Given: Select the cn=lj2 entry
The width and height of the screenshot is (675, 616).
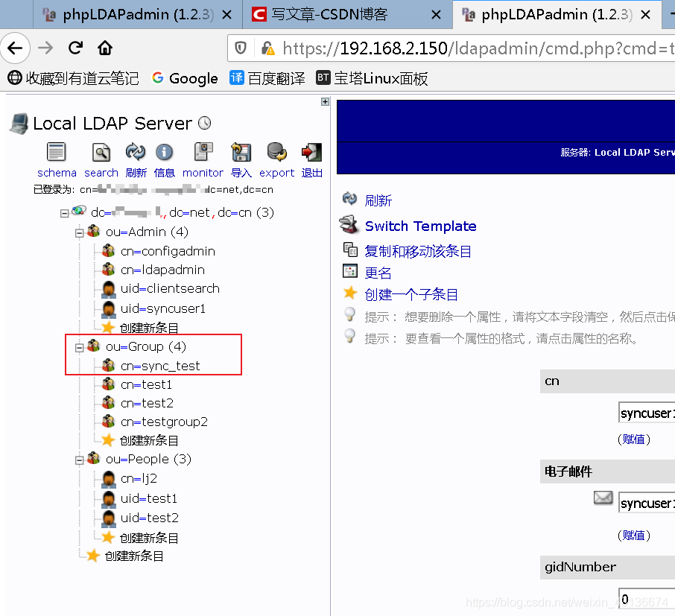Looking at the screenshot, I should tap(139, 479).
